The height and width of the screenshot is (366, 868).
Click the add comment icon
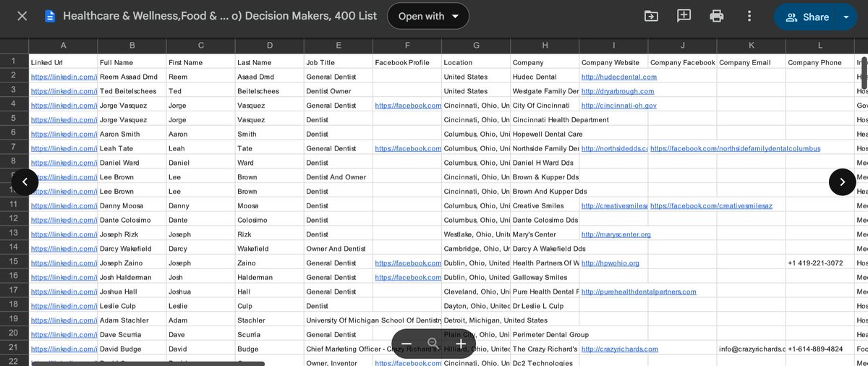click(x=684, y=16)
